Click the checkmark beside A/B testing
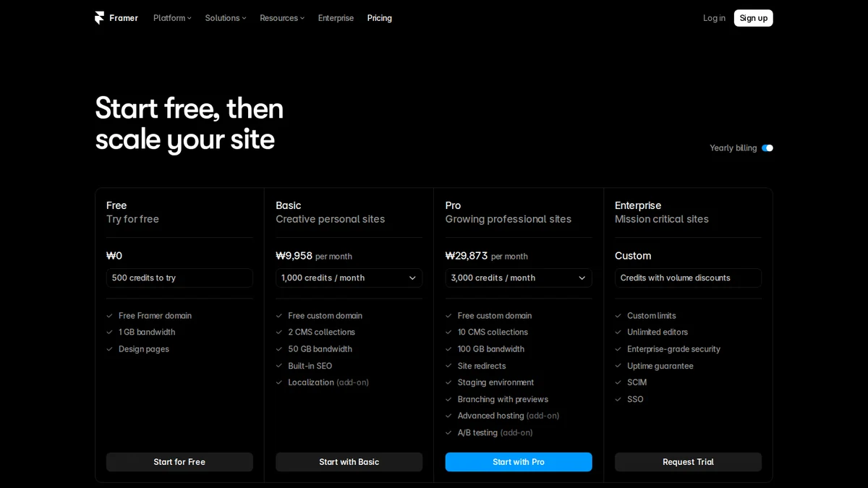The width and height of the screenshot is (868, 488). click(448, 432)
